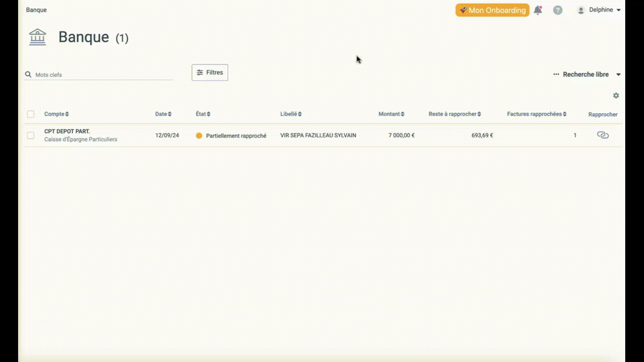Image resolution: width=644 pixels, height=362 pixels.
Task: Open the Filtres button
Action: pyautogui.click(x=210, y=72)
